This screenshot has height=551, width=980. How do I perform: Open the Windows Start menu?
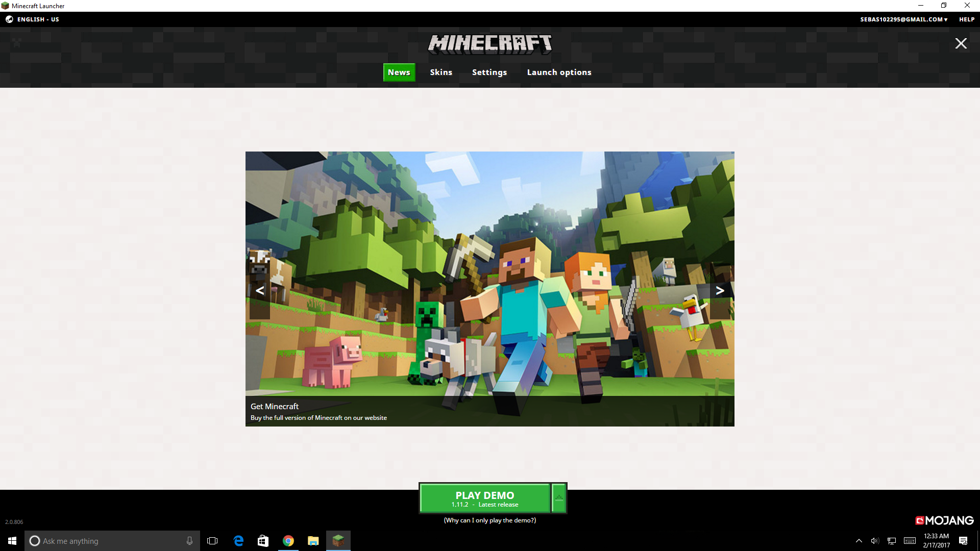click(x=12, y=541)
